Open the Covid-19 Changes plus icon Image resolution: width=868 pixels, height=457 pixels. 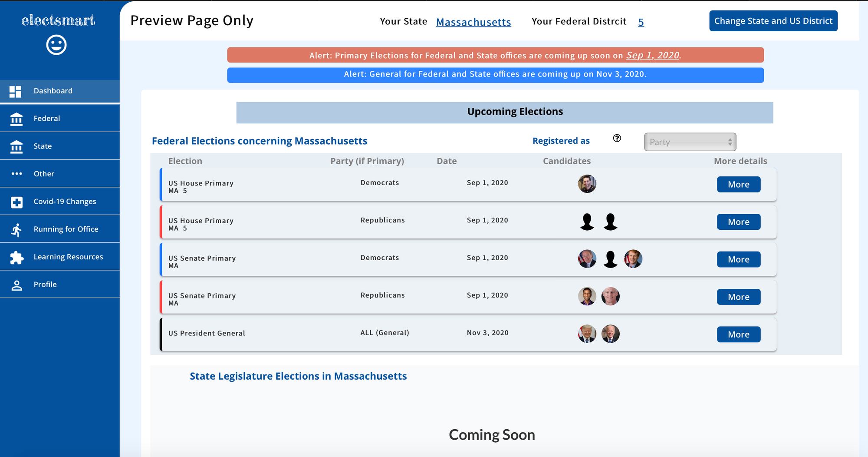[x=16, y=202]
